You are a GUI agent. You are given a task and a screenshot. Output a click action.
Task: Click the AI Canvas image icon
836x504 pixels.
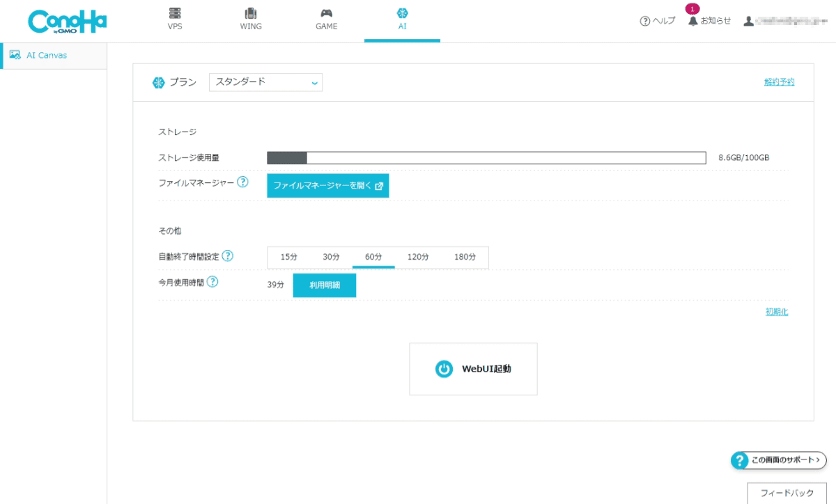click(15, 55)
